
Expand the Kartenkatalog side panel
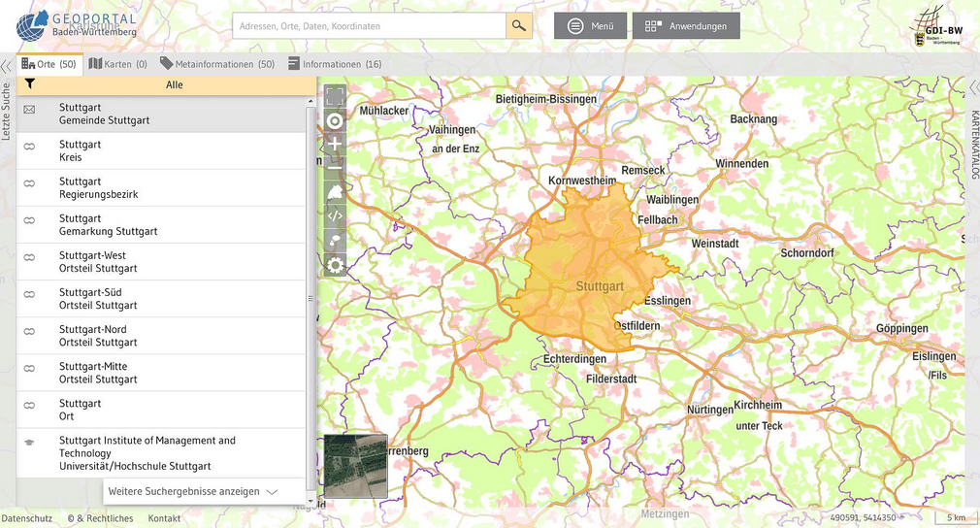(973, 88)
